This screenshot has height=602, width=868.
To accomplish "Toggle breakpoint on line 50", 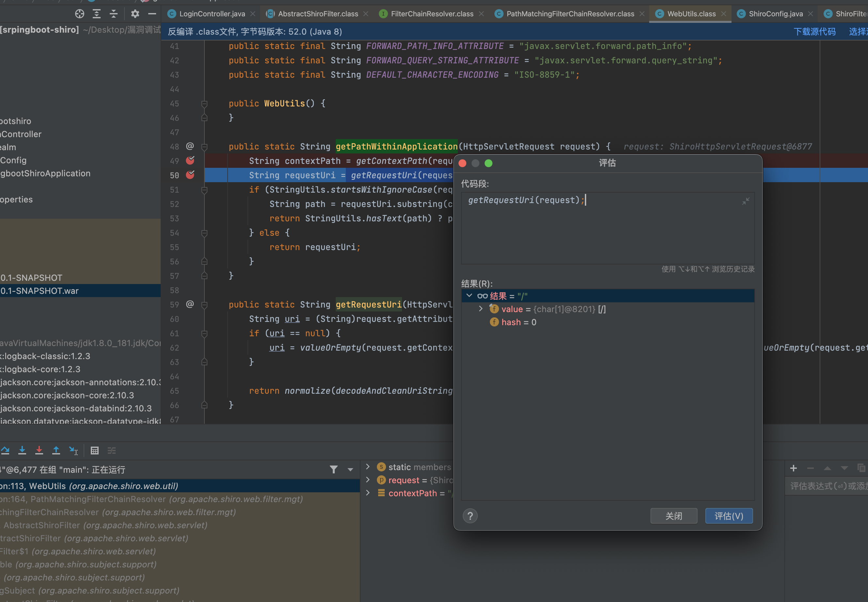I will (190, 175).
